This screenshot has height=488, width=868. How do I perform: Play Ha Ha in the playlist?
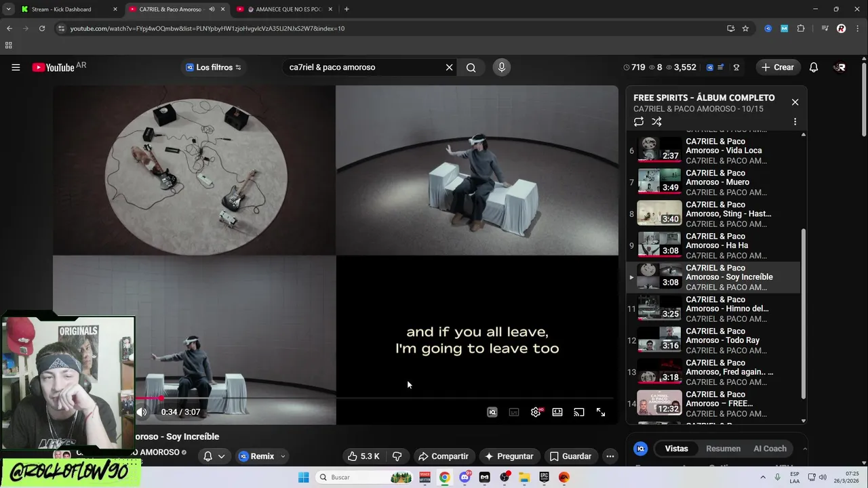coord(713,245)
